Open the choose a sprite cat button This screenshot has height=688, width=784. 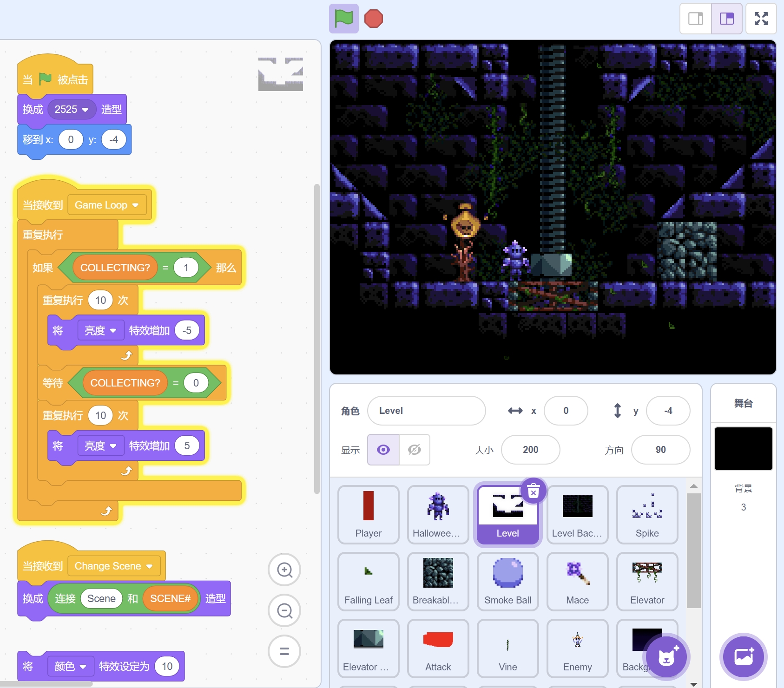[666, 657]
